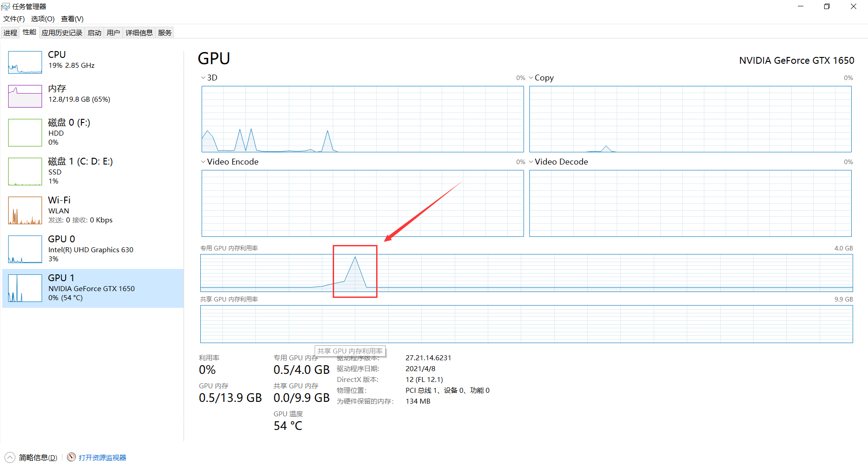Click the large GPU heading
Image resolution: width=868 pixels, height=471 pixels.
point(214,58)
